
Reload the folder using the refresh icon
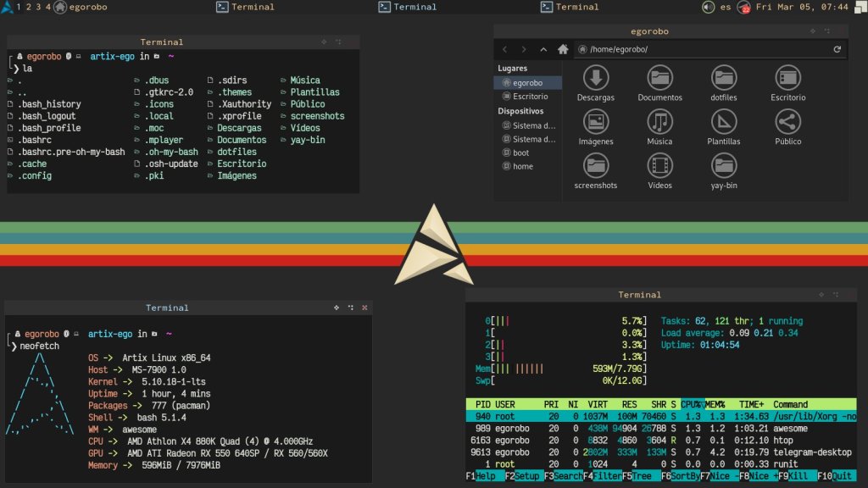click(837, 50)
